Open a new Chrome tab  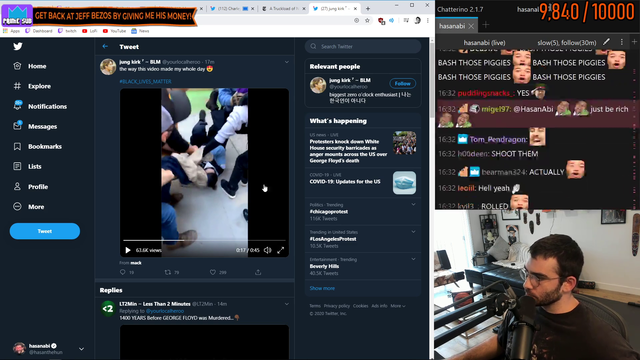[368, 9]
